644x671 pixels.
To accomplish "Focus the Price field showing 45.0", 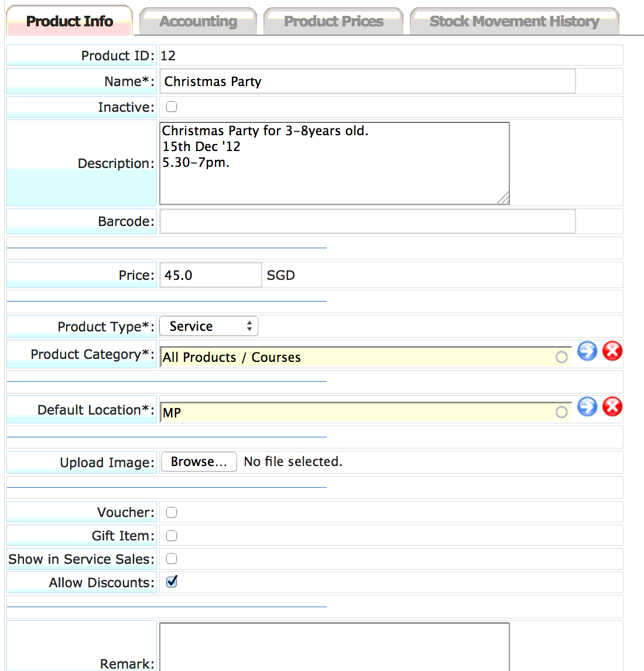I will [211, 275].
